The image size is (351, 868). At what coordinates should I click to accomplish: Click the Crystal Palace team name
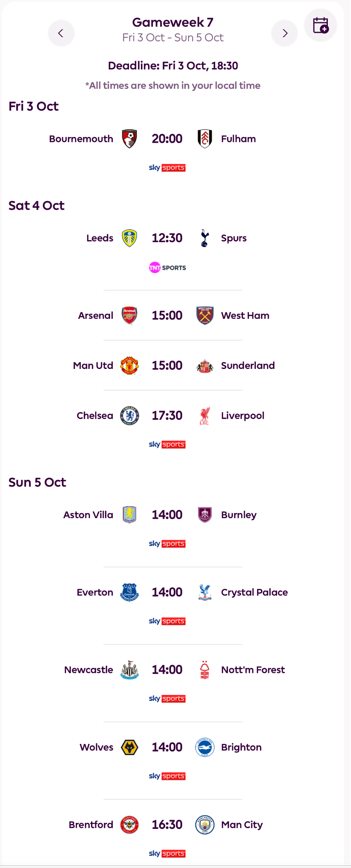[x=254, y=593]
